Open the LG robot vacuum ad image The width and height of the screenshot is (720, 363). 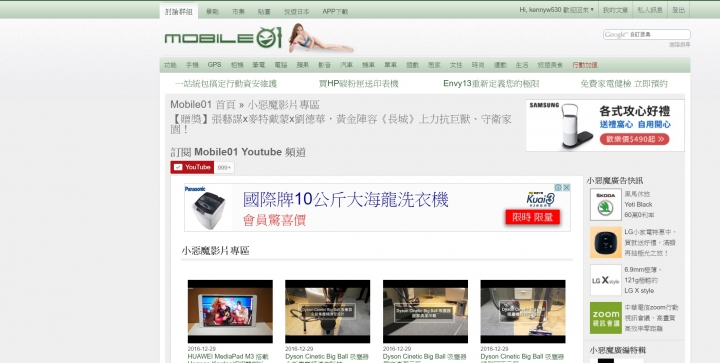click(x=606, y=242)
